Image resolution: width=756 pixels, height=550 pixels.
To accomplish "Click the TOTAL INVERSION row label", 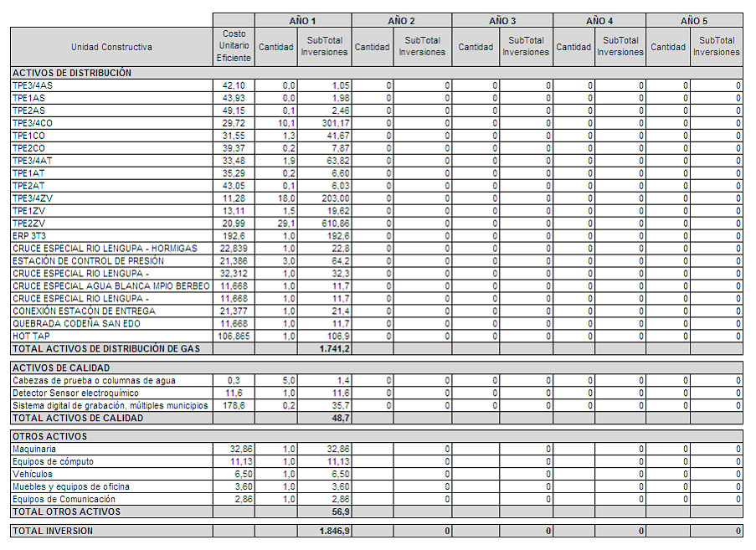I will click(54, 531).
